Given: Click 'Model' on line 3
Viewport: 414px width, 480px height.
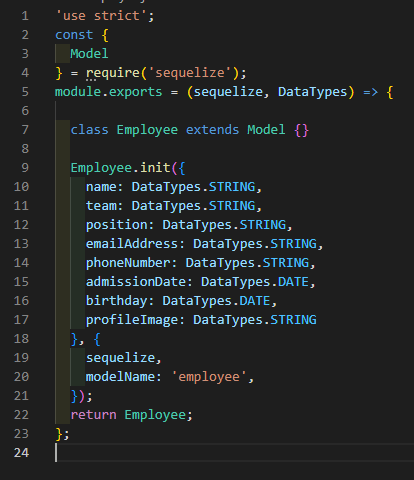Looking at the screenshot, I should 89,54.
